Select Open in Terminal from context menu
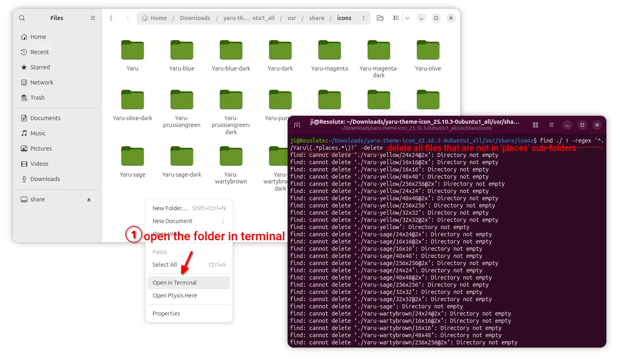The image size is (620, 364). click(175, 283)
